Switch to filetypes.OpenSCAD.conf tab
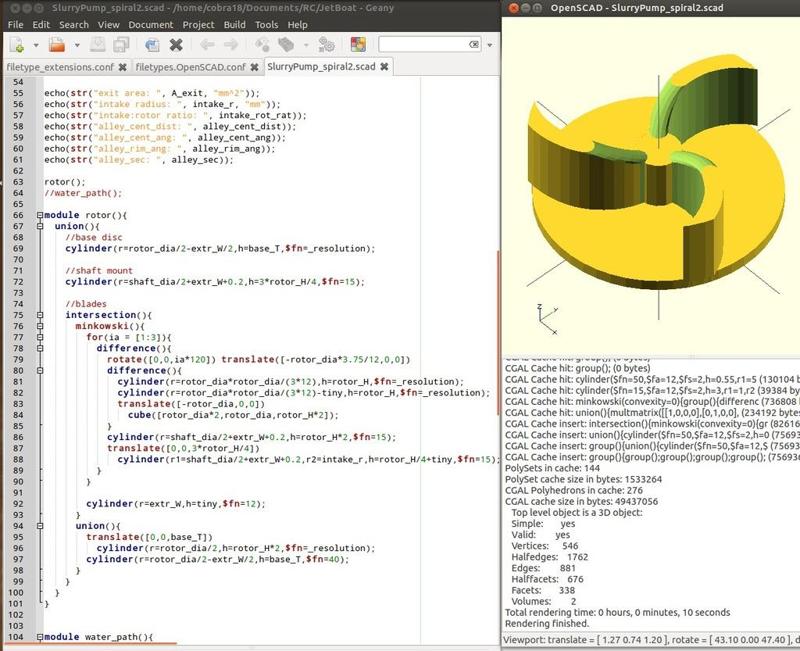Viewport: 800px width, 651px height. tap(190, 67)
